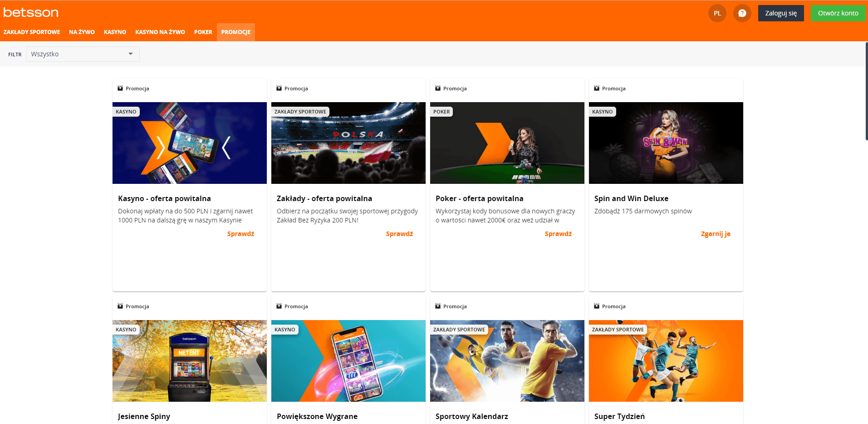Select the ZAKŁADY SPORTOWE badge on Super Tydzień card
This screenshot has height=424, width=868.
pyautogui.click(x=618, y=329)
